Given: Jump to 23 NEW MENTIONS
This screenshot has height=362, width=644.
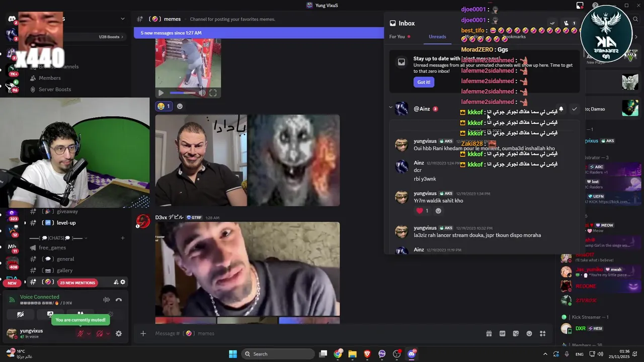Looking at the screenshot, I should 77,283.
